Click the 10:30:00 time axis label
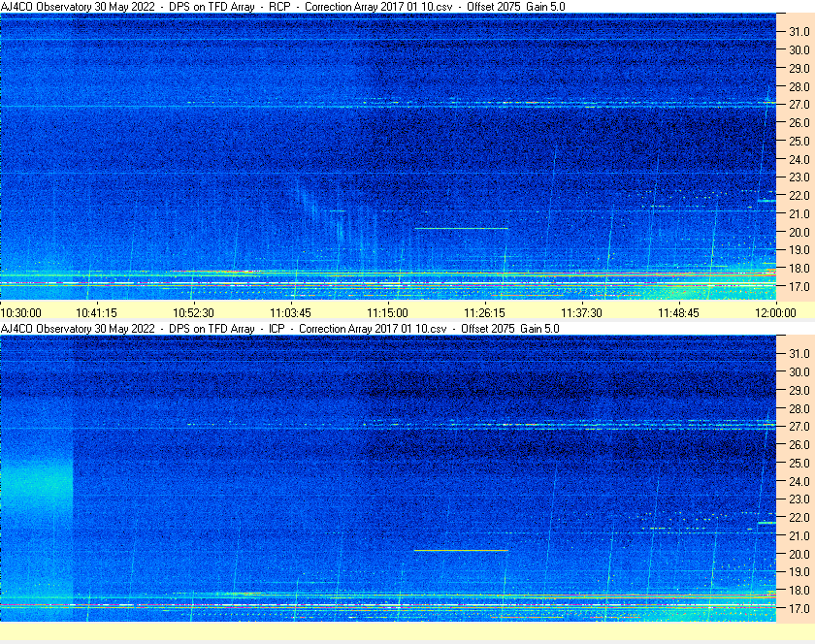The width and height of the screenshot is (815, 644). [20, 313]
